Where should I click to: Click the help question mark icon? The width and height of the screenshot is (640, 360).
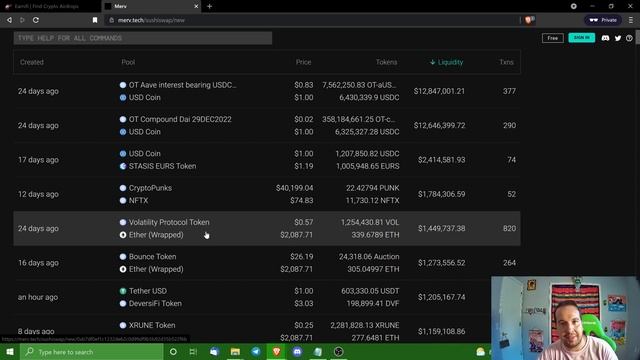629,38
